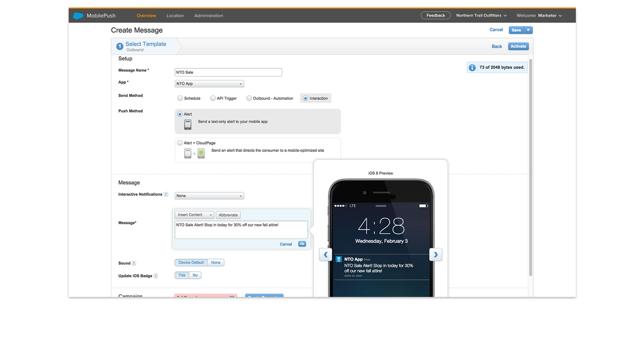The width and height of the screenshot is (644, 343).
Task: Show the next device preview
Action: pos(436,255)
